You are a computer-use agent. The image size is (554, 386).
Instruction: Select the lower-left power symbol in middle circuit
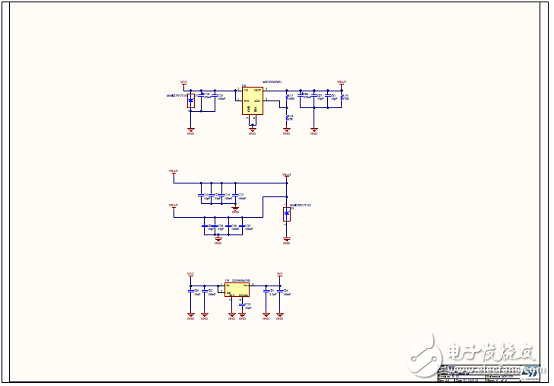coord(173,207)
